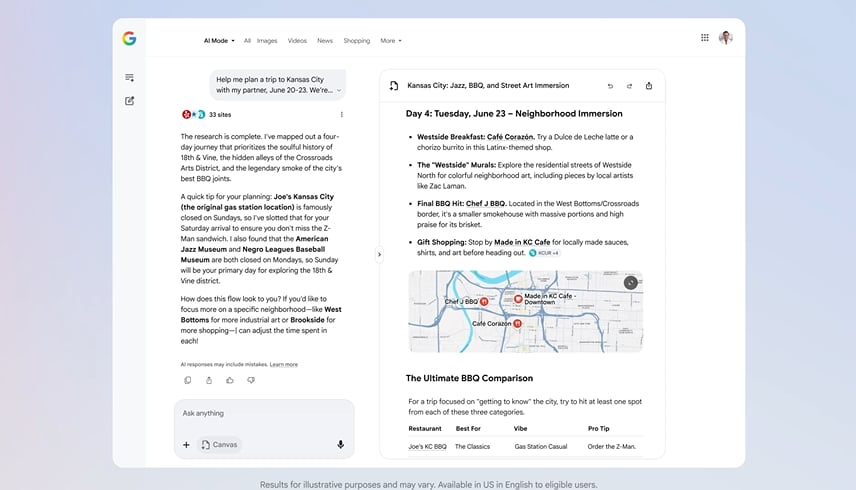
Task: Open the Chef J BBQ link
Action: coord(486,204)
